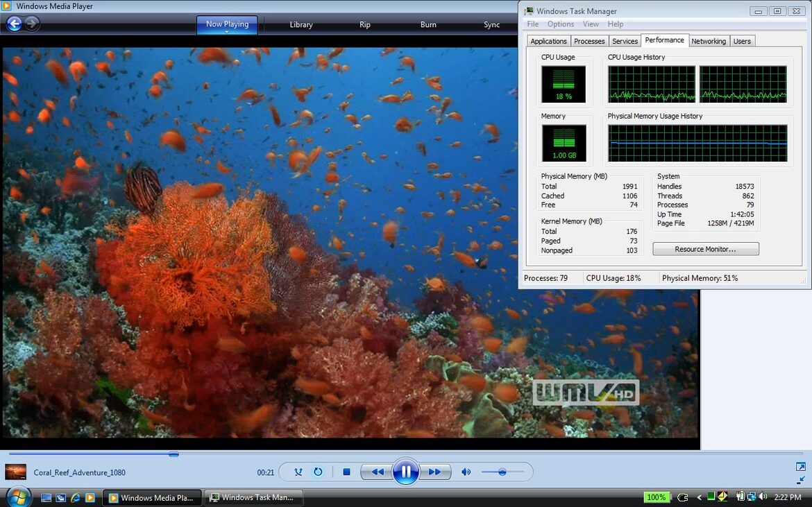Switch to the Processes tab
This screenshot has height=507, width=812.
[x=589, y=42]
